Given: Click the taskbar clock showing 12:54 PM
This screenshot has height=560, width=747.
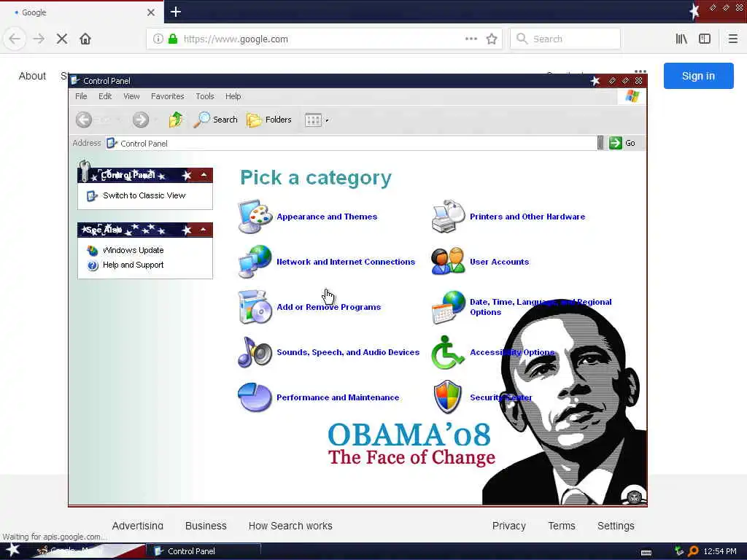Looking at the screenshot, I should click(x=720, y=551).
